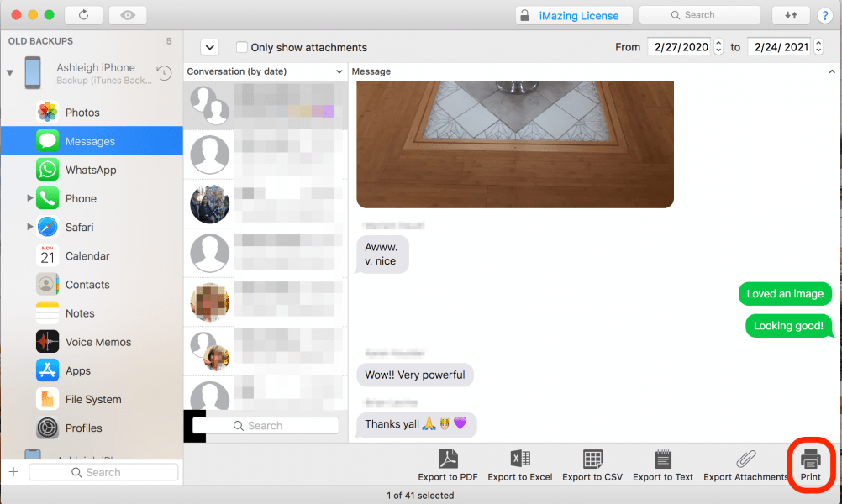Click Export to PDF icon

pos(447,459)
